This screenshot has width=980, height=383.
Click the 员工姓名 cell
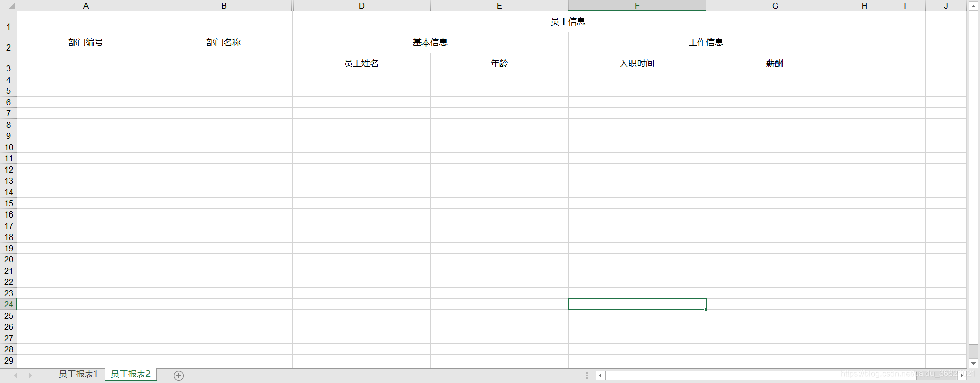(361, 63)
